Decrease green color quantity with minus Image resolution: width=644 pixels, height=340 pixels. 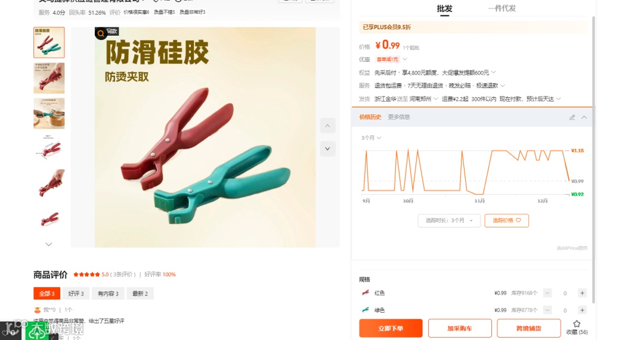[x=547, y=310]
